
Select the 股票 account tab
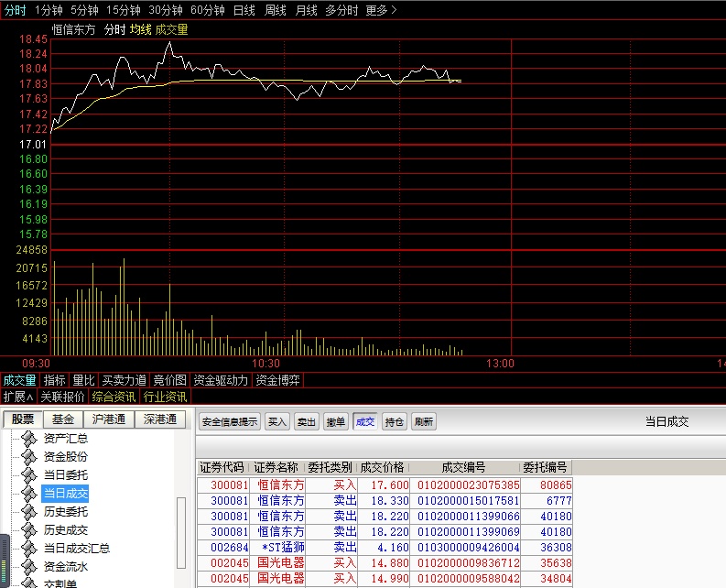click(23, 419)
